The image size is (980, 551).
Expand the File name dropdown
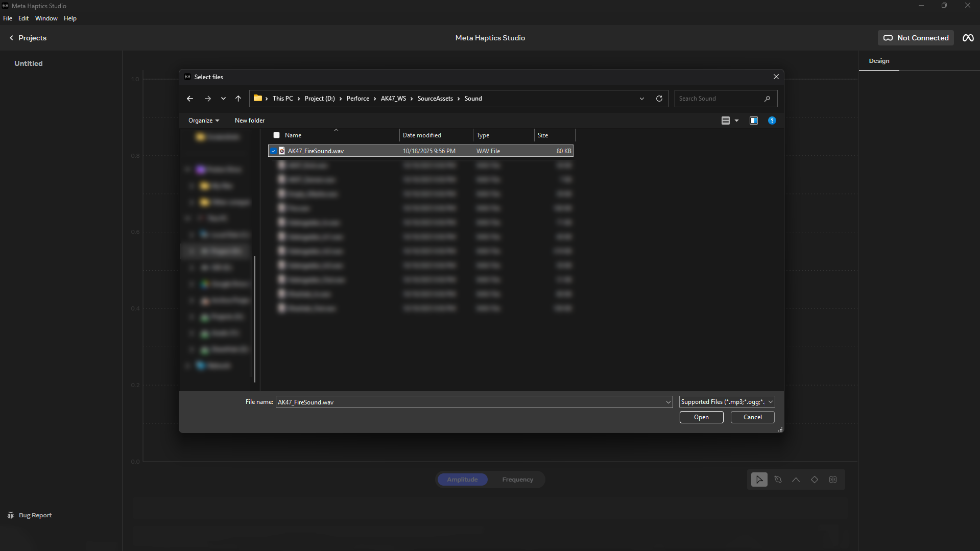tap(668, 402)
